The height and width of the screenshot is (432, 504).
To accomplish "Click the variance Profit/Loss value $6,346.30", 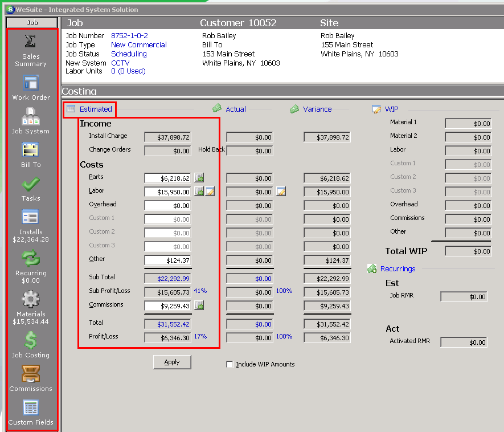I will pyautogui.click(x=327, y=338).
